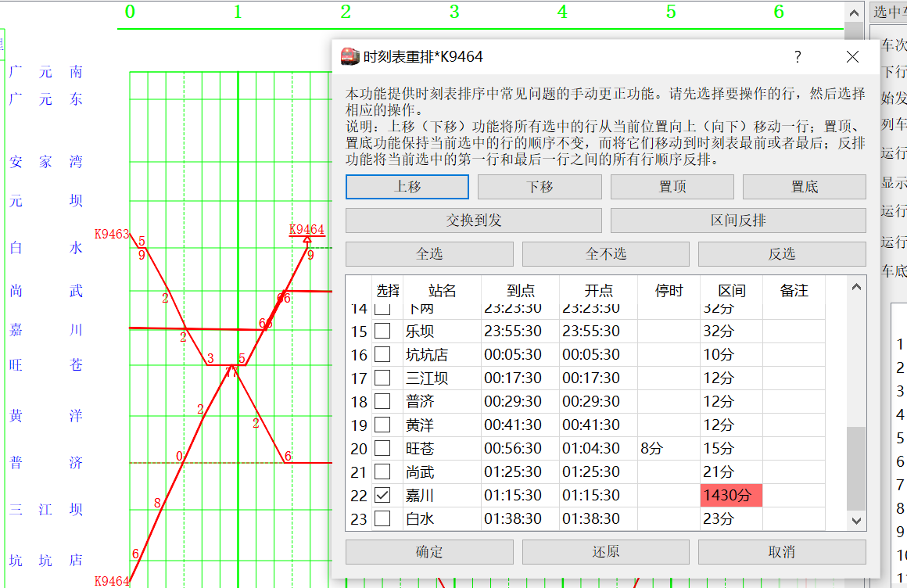Click the 确定 confirm button

(x=429, y=552)
